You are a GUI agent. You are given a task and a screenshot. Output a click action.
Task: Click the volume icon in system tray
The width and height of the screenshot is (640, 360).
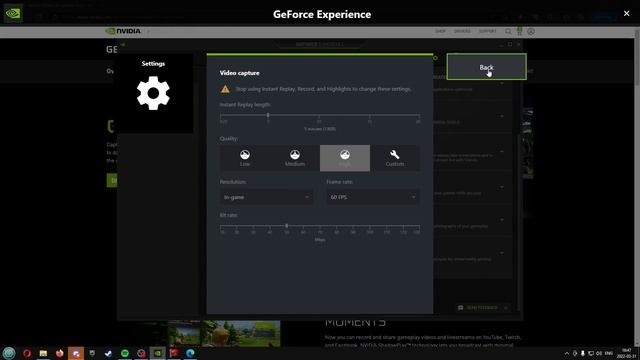599,353
